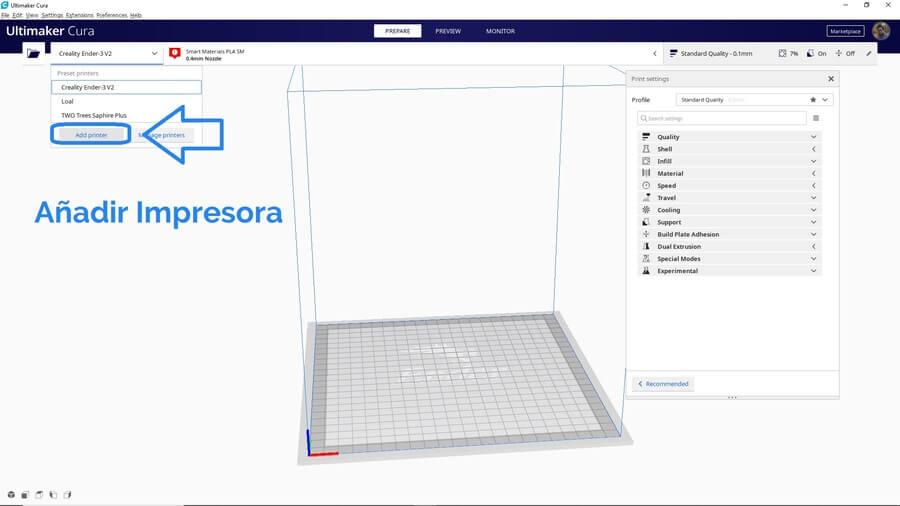Select top view cube icon

39,495
